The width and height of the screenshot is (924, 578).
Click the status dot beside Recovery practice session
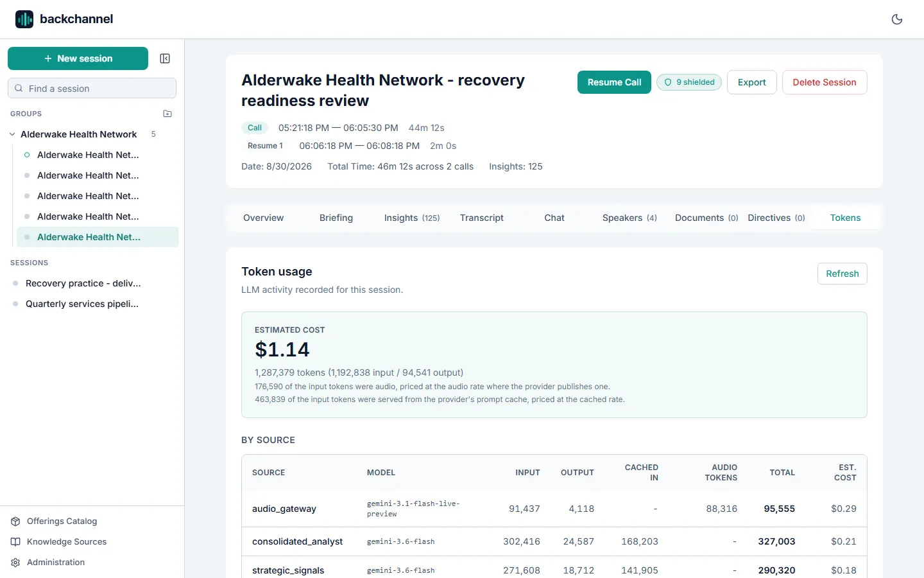pos(15,283)
